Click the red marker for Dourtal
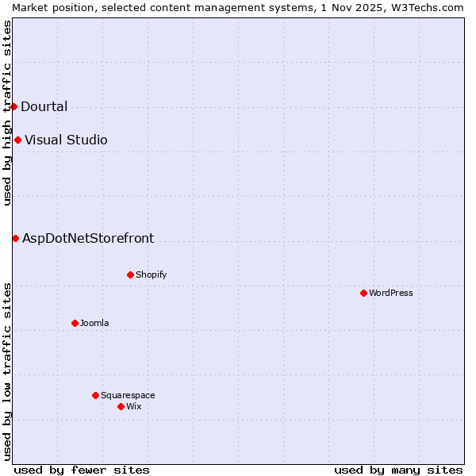The image size is (476, 476). pyautogui.click(x=13, y=106)
